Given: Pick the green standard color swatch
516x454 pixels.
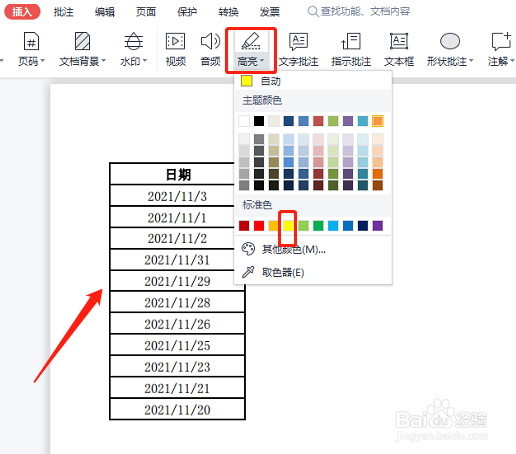Looking at the screenshot, I should click(318, 226).
